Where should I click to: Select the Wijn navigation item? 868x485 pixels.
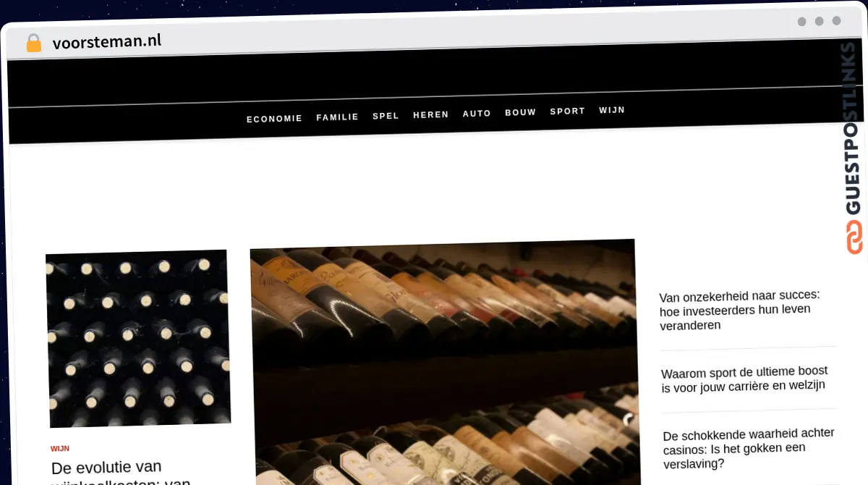pyautogui.click(x=612, y=110)
